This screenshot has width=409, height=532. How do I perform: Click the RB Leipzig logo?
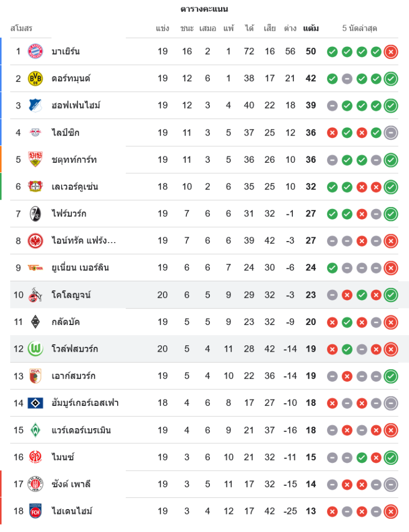[x=36, y=132]
